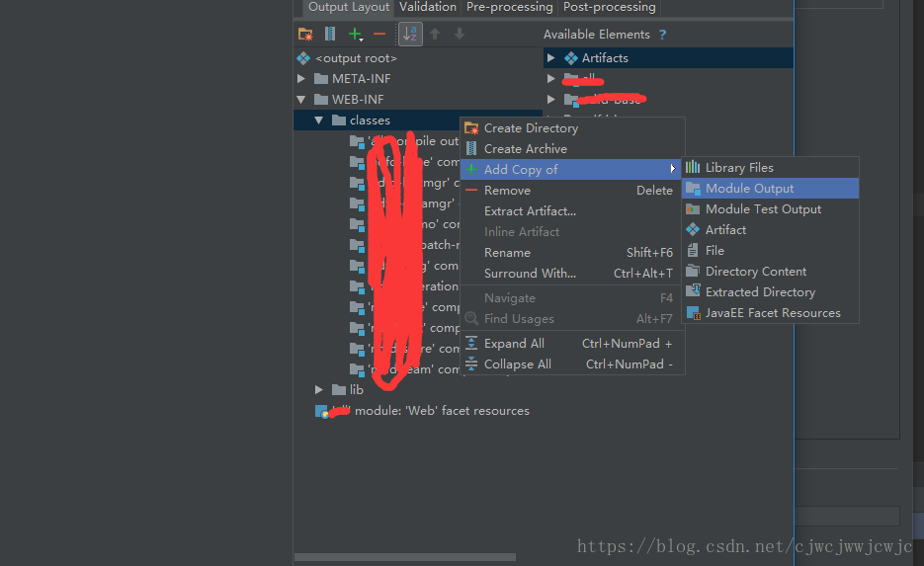Select Module Test Output in the submenu

pyautogui.click(x=770, y=209)
